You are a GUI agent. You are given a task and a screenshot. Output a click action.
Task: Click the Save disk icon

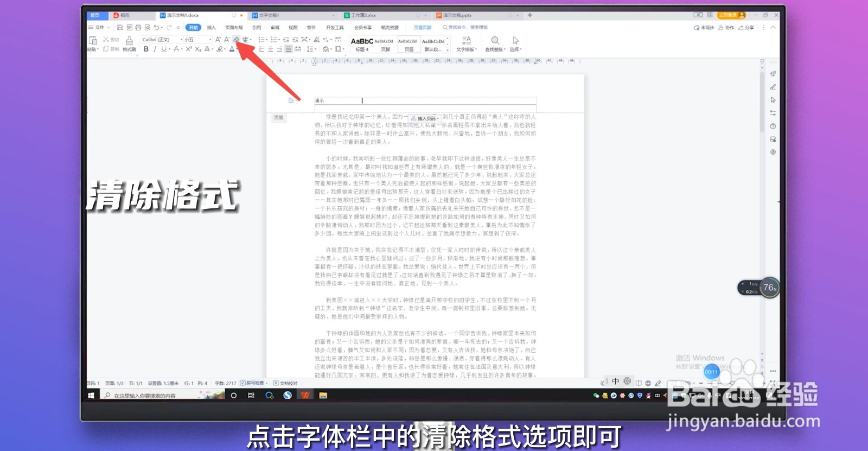(120, 27)
